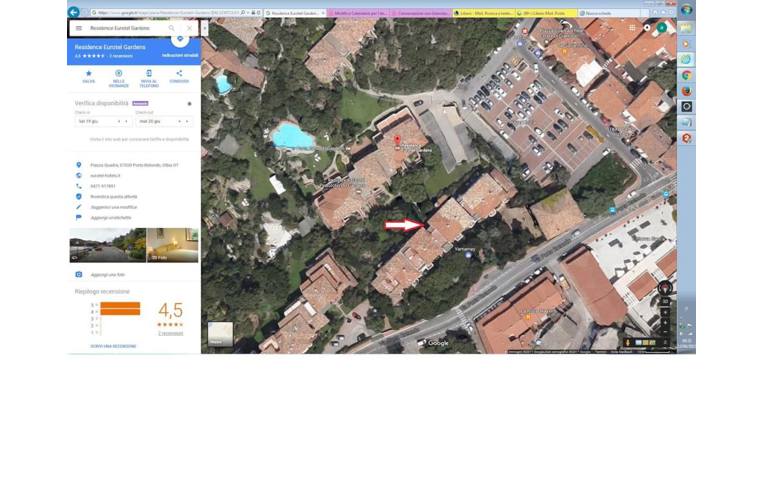Save the place with the star icon

point(89,76)
